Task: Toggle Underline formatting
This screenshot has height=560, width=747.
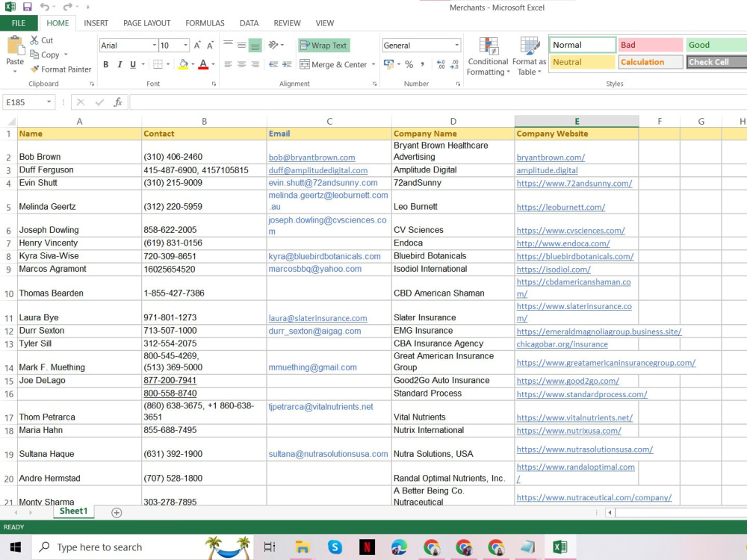Action: coord(132,64)
